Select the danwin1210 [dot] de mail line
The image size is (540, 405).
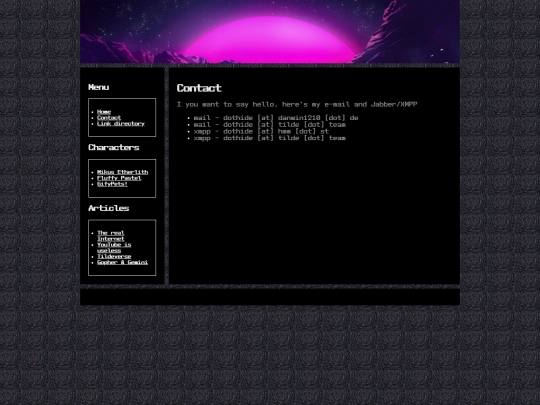click(x=276, y=118)
